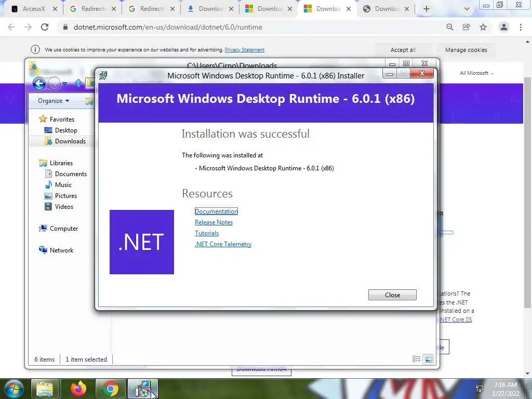Click the Explorer up-folder arrow icon
532x399 pixels.
78,83
